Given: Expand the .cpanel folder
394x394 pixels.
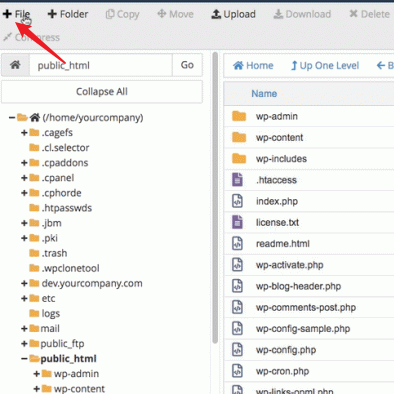Looking at the screenshot, I should click(x=24, y=178).
